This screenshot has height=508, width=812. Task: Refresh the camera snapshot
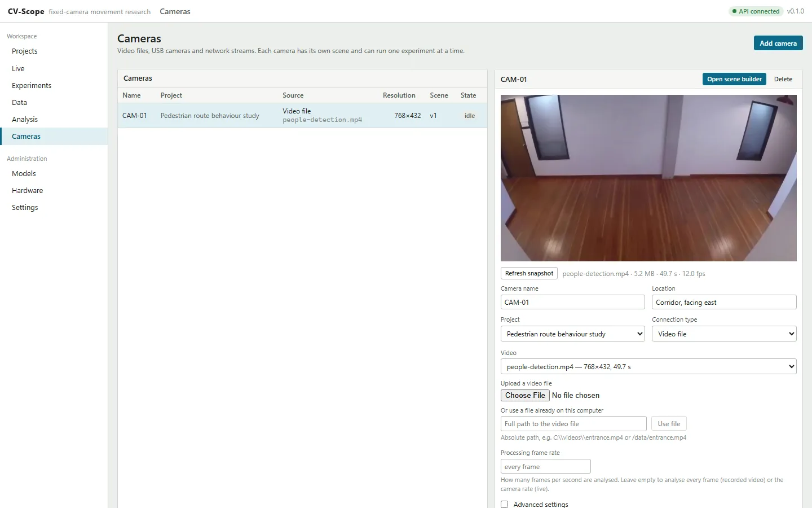[x=529, y=273]
